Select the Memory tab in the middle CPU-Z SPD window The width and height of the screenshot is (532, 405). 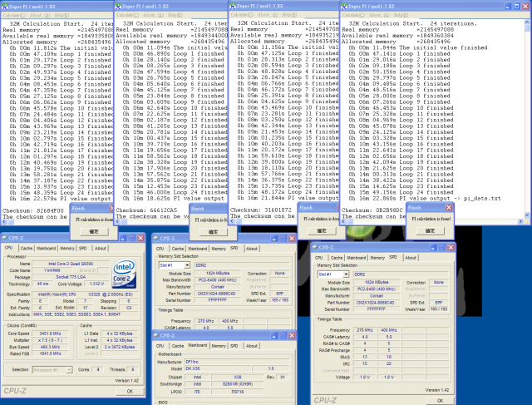[x=219, y=249]
